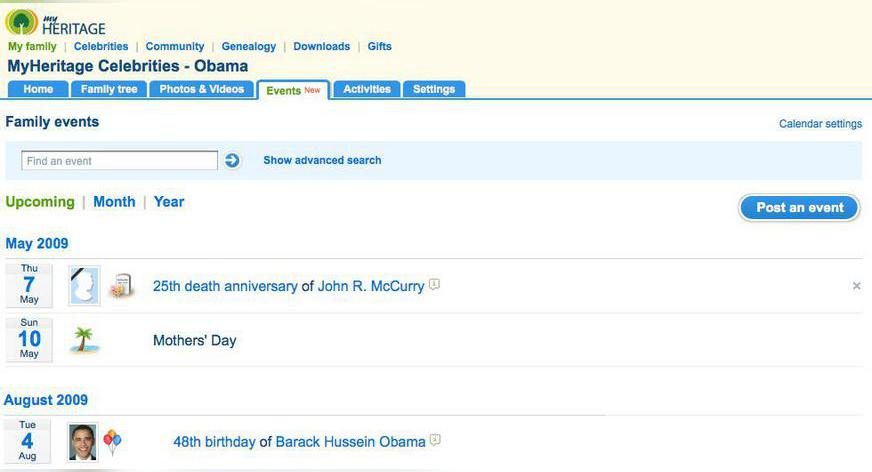Open the Settings tab
The height and width of the screenshot is (472, 872).
434,89
